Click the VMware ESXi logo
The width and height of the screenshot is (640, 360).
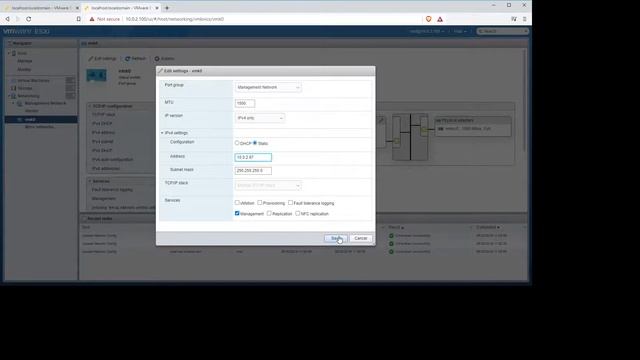pos(26,31)
